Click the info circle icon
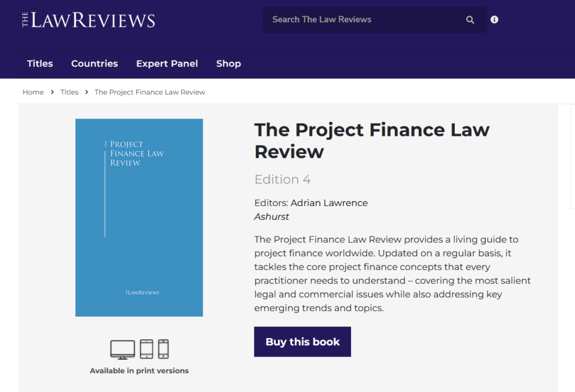The width and height of the screenshot is (575, 392). 494,20
